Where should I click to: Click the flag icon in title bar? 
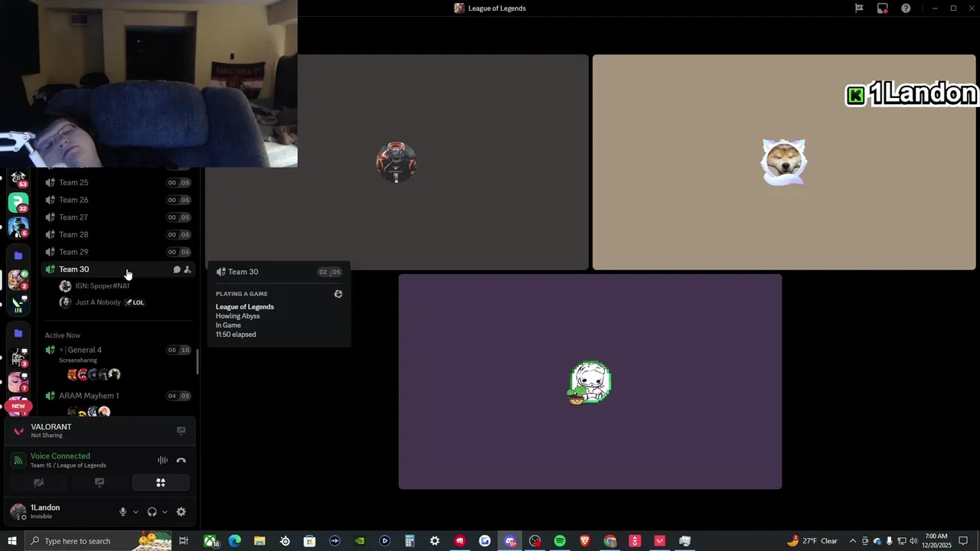[x=859, y=8]
